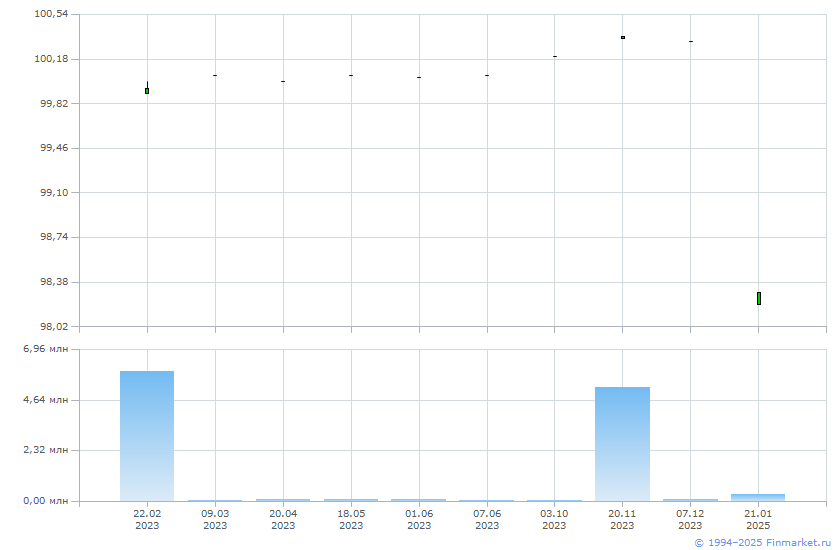Click the '21.01 2025' date label
This screenshot has width=840, height=550.
758,519
